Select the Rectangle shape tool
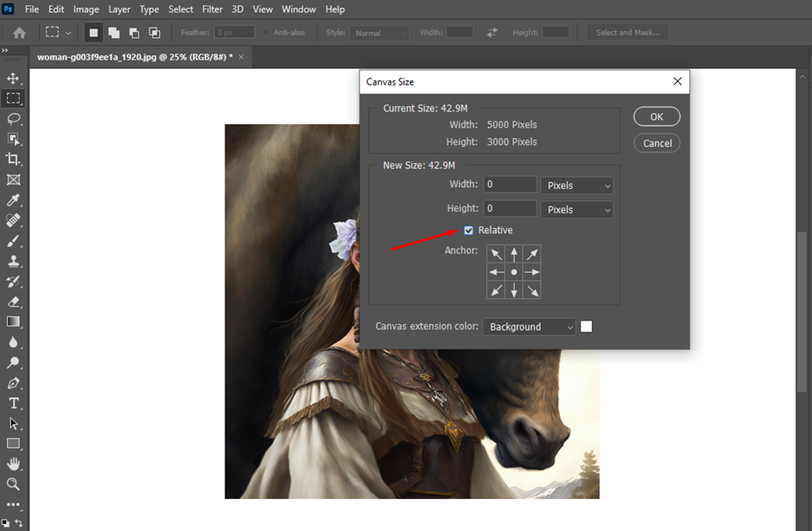Viewport: 812px width, 531px height. tap(13, 444)
